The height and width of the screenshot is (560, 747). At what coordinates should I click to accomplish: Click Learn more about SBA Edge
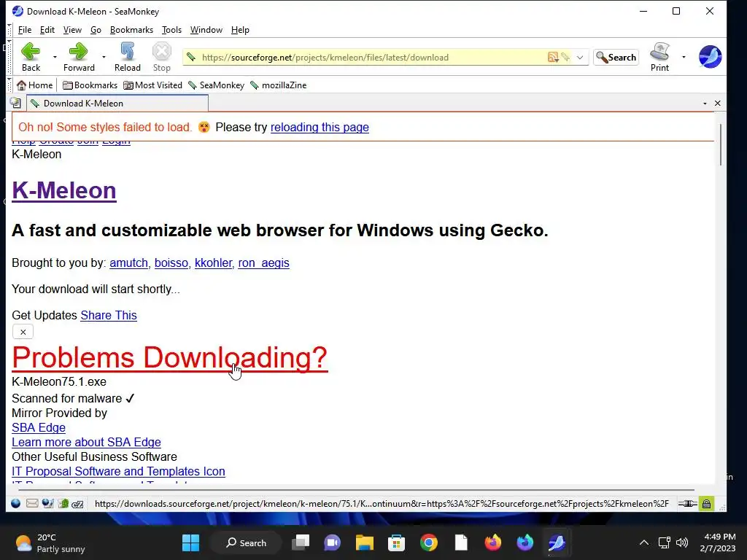(86, 443)
